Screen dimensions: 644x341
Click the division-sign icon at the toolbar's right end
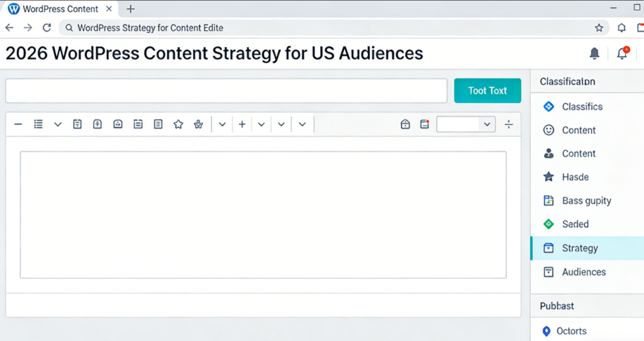click(x=508, y=124)
